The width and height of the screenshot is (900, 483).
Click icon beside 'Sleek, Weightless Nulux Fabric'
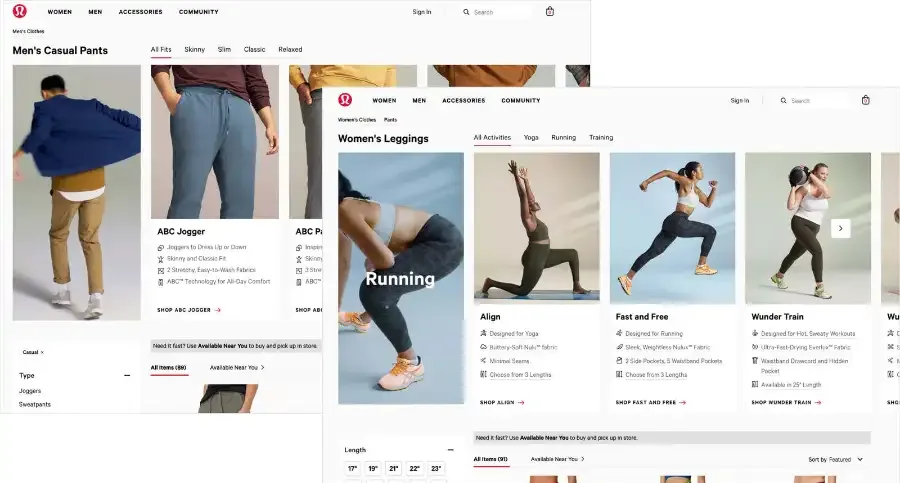[619, 347]
